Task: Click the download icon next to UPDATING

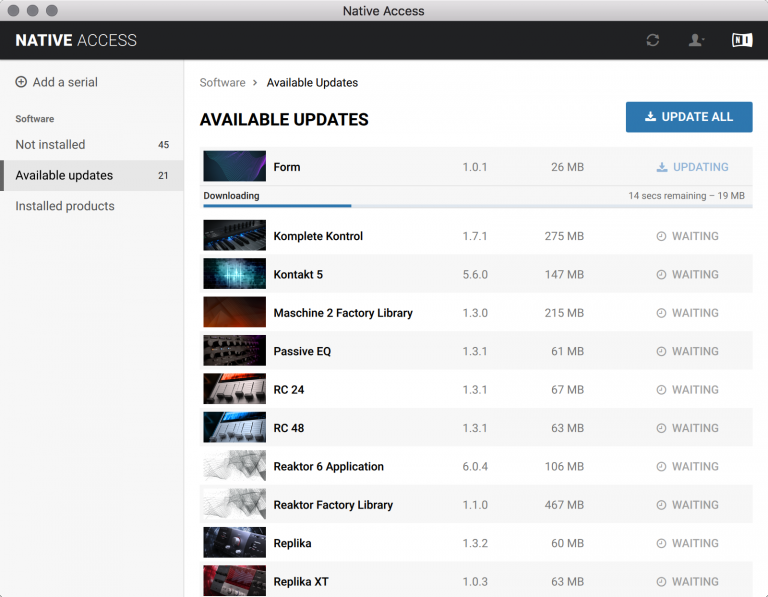Action: tap(662, 167)
